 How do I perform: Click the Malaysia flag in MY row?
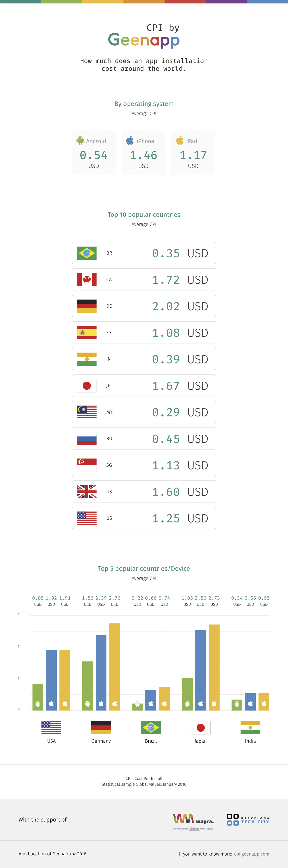pyautogui.click(x=87, y=412)
